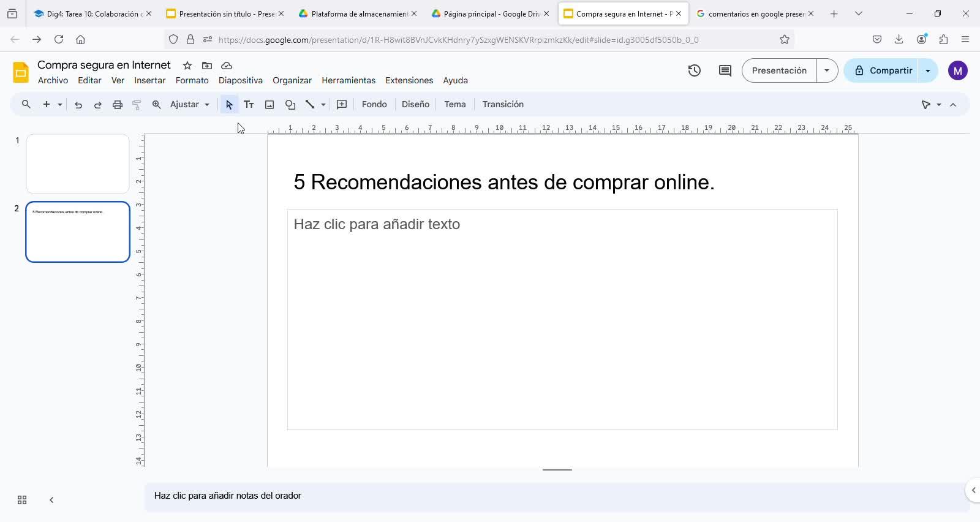Image resolution: width=980 pixels, height=522 pixels.
Task: Open the comments panel icon
Action: point(725,70)
